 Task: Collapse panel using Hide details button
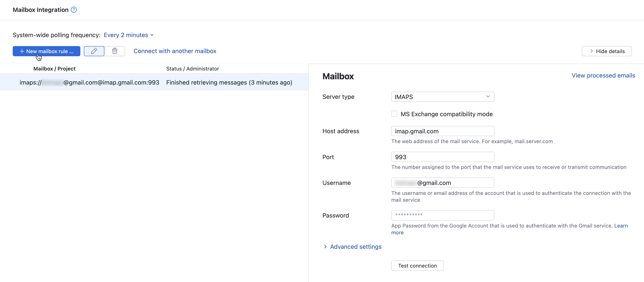click(x=606, y=51)
